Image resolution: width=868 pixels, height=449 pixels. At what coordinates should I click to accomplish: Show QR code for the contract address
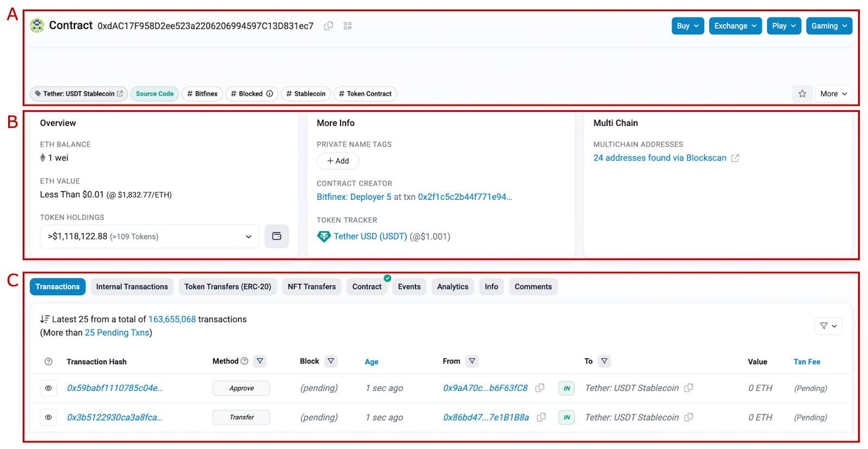[348, 26]
